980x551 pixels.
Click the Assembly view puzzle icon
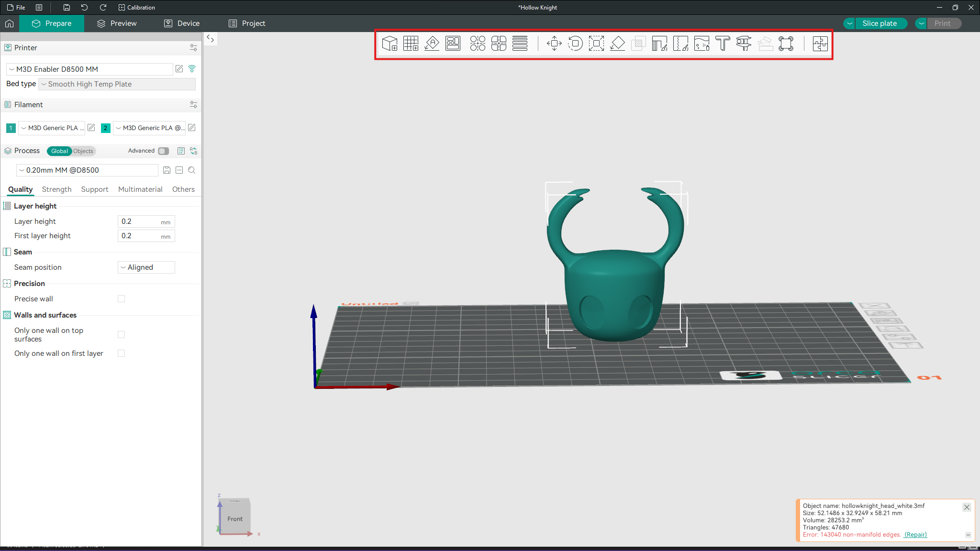tap(820, 44)
